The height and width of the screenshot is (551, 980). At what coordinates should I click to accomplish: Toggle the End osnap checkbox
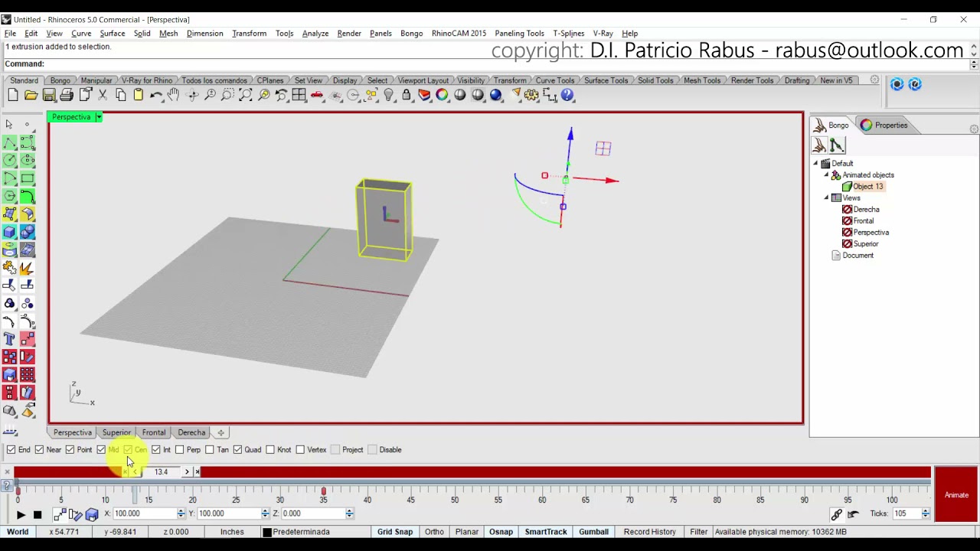[x=11, y=450]
